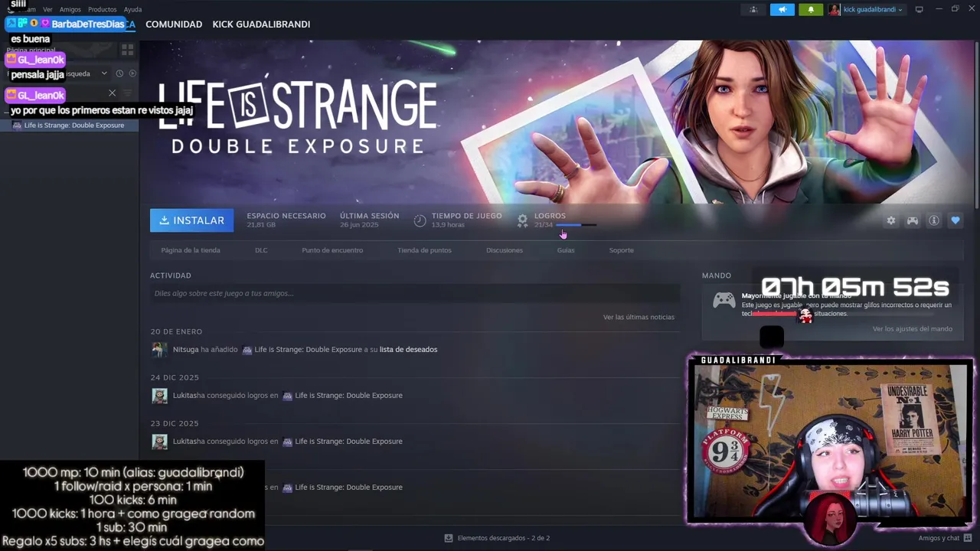Click the activity text input field
The height and width of the screenshot is (551, 980).
(415, 293)
